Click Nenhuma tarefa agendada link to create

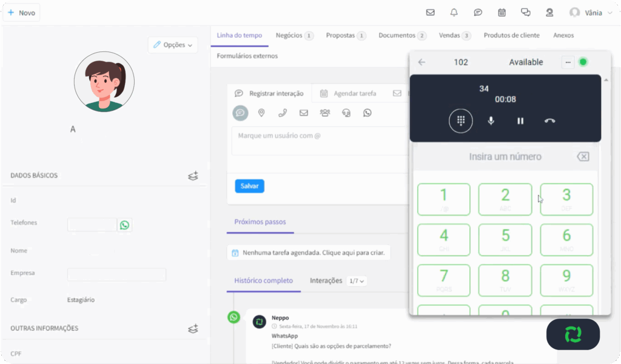(309, 253)
